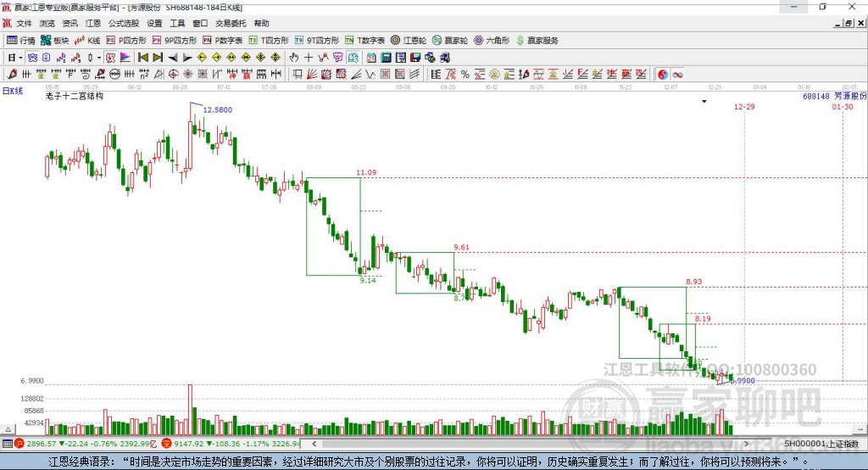Jump to the first bar
868x470 pixels.
coord(142,58)
